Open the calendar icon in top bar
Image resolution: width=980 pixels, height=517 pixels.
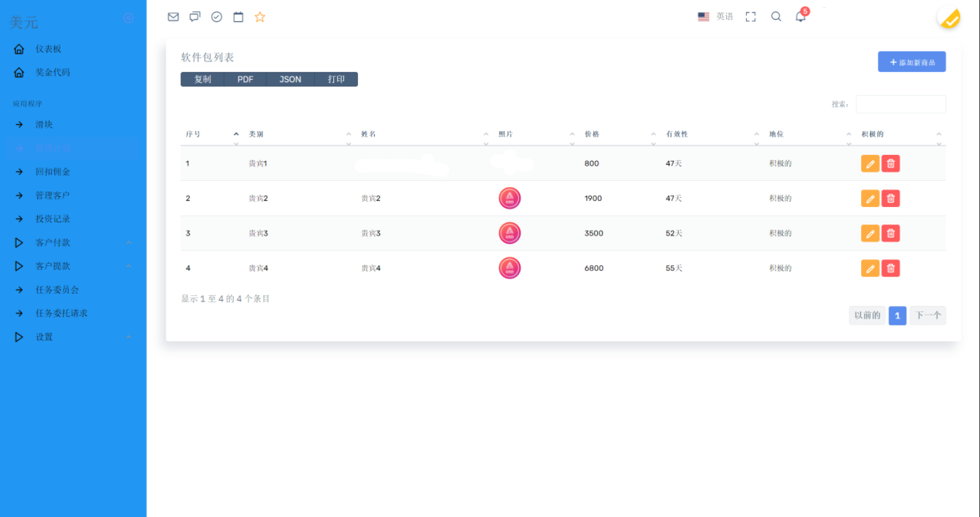pyautogui.click(x=238, y=17)
